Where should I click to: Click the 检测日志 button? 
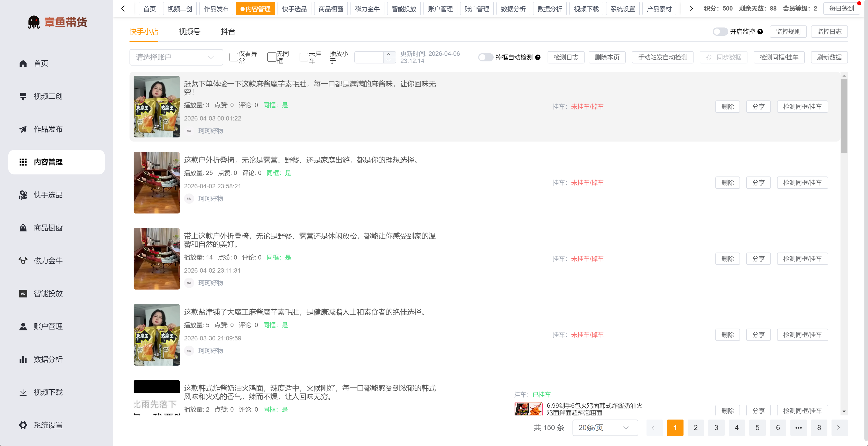[x=566, y=57]
